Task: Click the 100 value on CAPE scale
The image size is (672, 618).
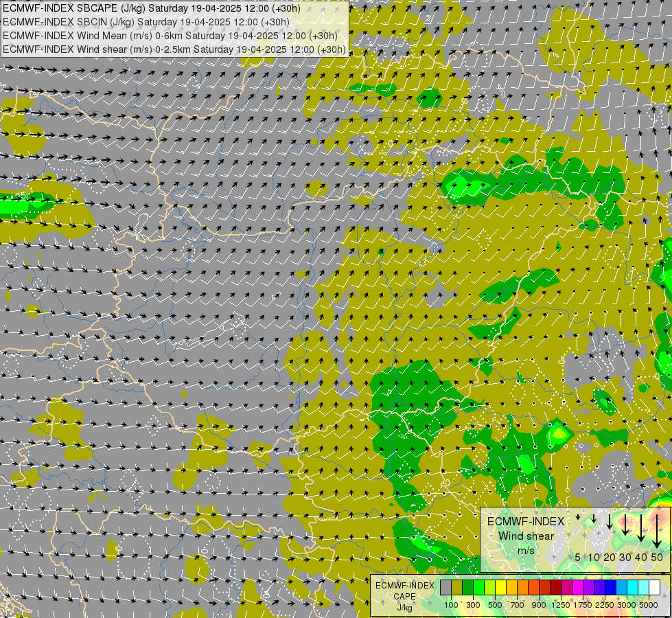Action: [451, 605]
